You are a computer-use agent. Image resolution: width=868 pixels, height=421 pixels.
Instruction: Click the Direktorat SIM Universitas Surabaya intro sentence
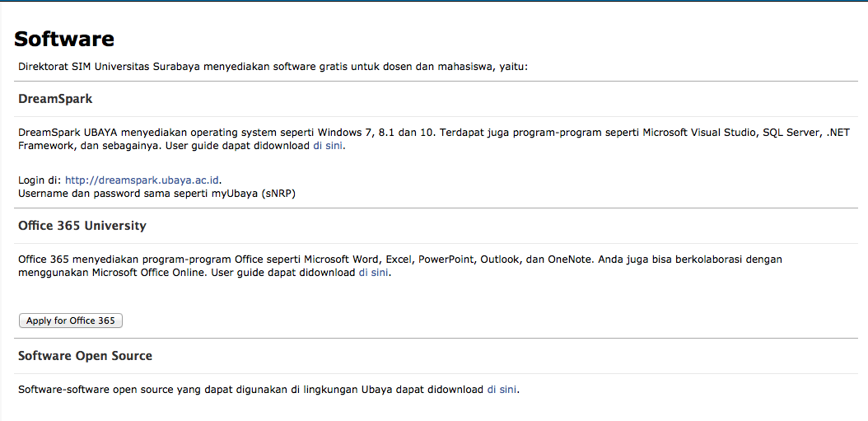[273, 68]
